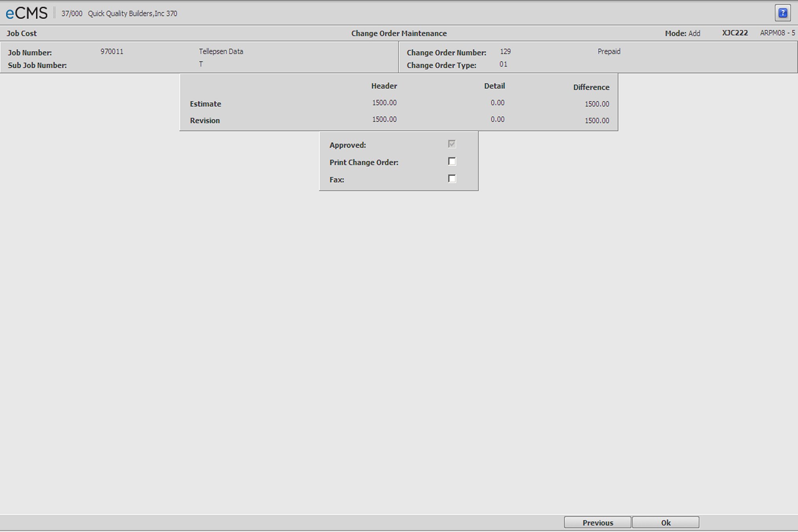Click the Prepaid change order description

pos(609,52)
